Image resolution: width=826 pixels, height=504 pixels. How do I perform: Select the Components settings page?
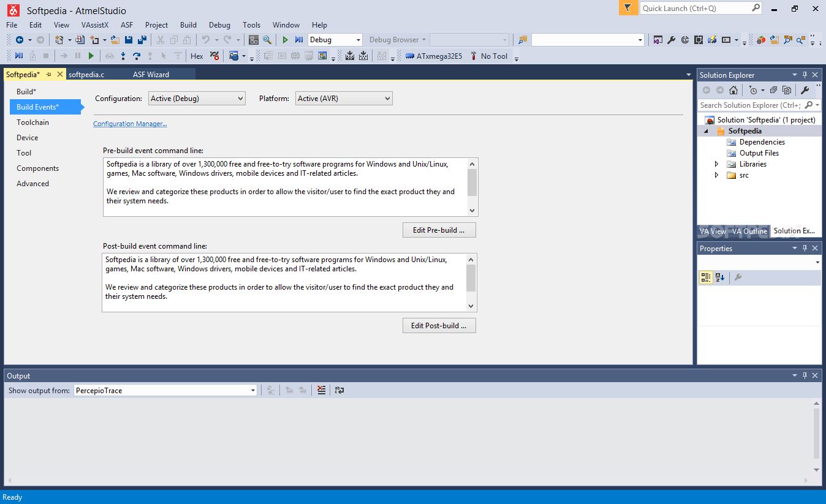pos(38,168)
